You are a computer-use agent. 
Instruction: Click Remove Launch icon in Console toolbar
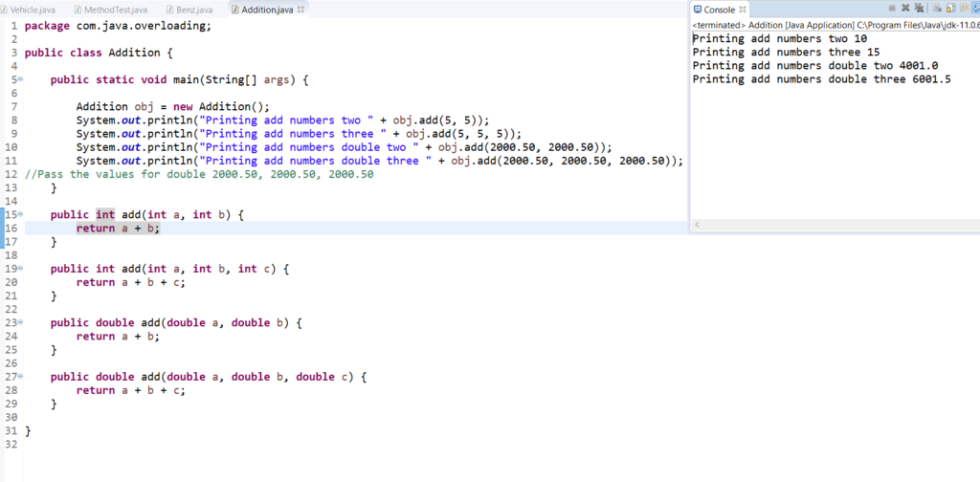(x=905, y=9)
